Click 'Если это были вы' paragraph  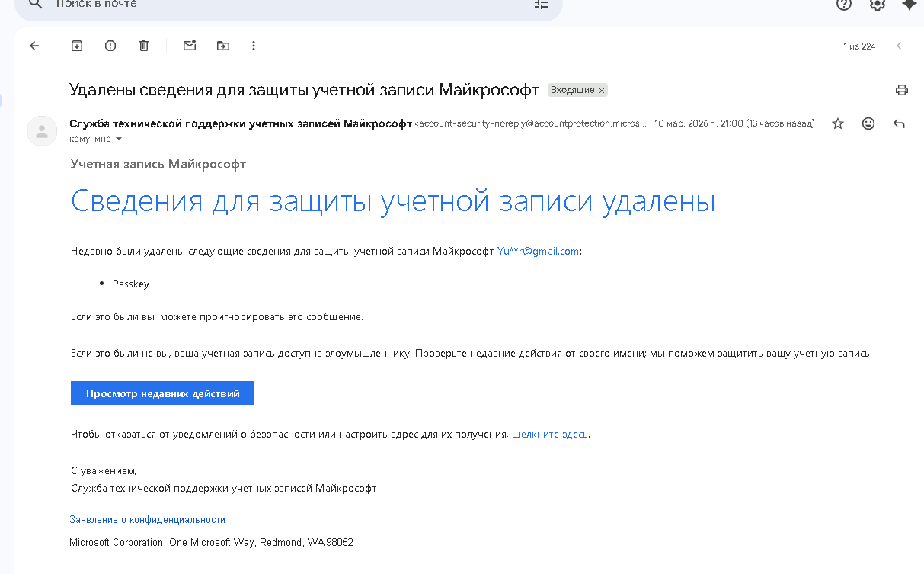pyautogui.click(x=217, y=316)
